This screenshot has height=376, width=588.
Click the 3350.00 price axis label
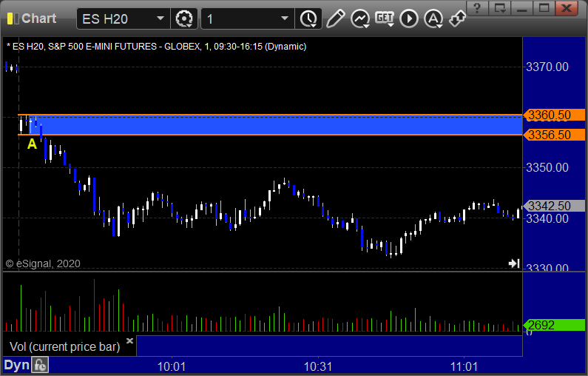(547, 167)
